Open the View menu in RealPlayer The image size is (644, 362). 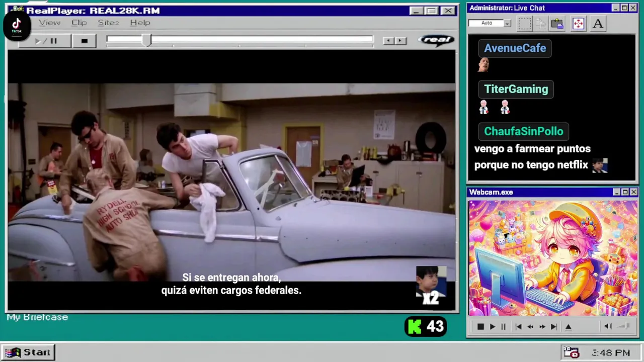tap(49, 23)
